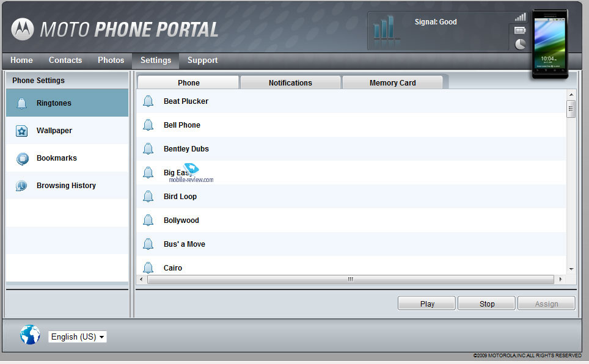
Task: Open the English (US) language dropdown
Action: click(78, 337)
